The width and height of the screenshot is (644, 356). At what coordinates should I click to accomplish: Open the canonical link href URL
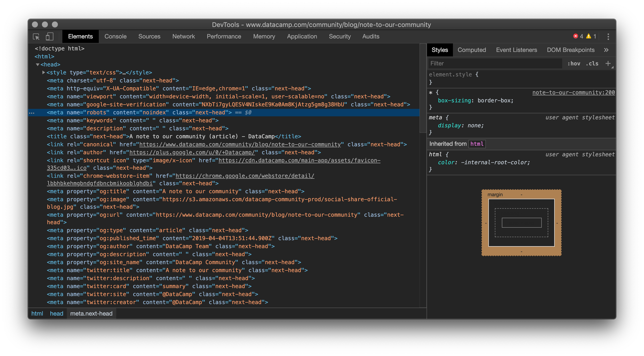240,144
